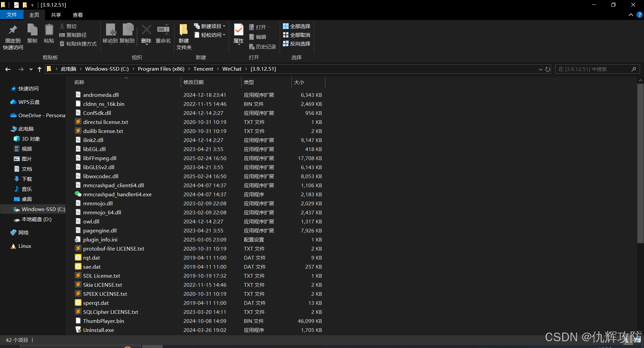Click Edit (编辑) in ribbon
Screen dimensions: 644x348
tap(258, 37)
